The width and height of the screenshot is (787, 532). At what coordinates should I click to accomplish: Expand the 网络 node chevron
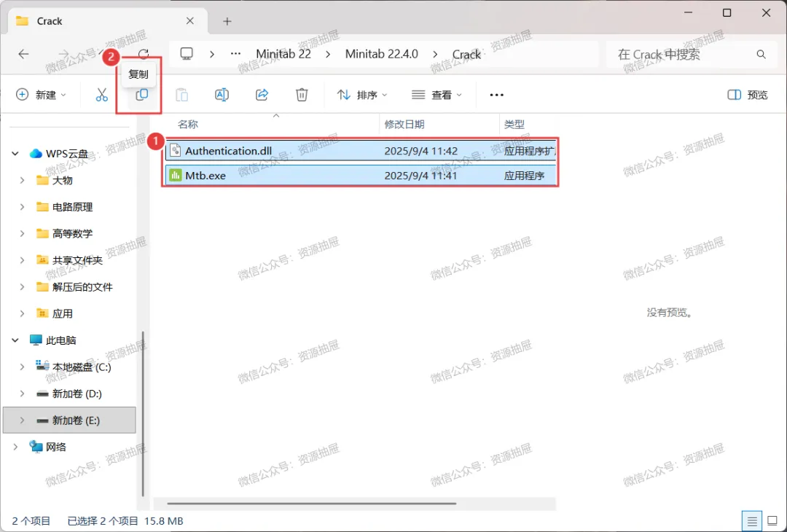(15, 447)
